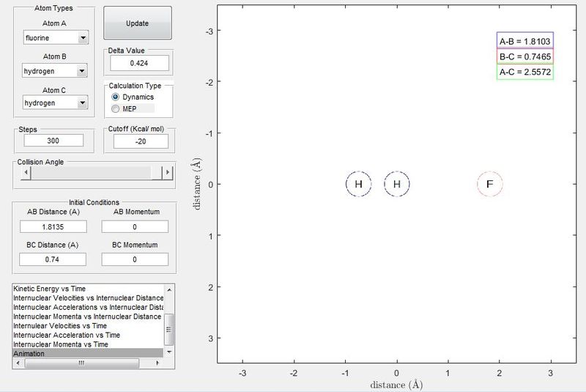Click the fluorine atom F circle
The image size is (586, 392).
point(490,184)
